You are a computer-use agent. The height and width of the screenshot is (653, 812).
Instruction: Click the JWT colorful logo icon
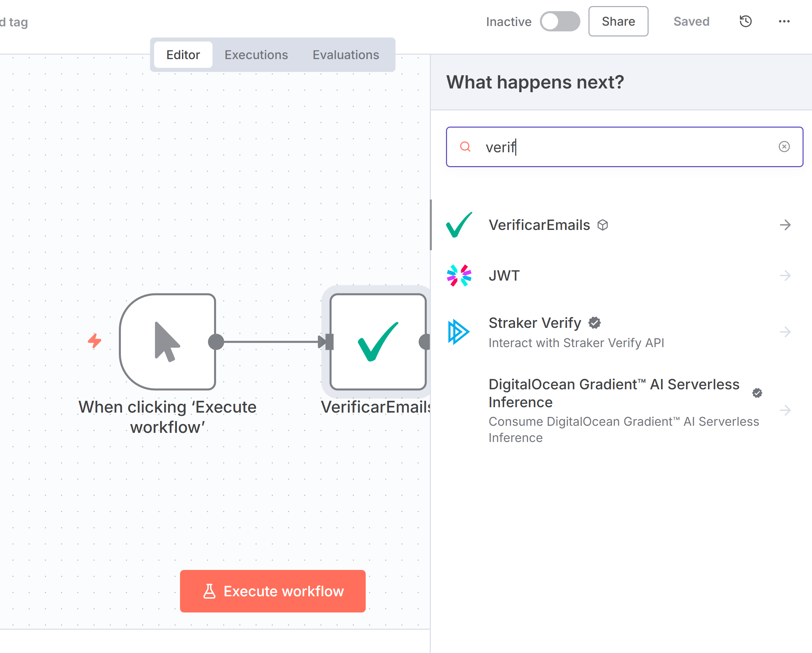[x=459, y=276]
